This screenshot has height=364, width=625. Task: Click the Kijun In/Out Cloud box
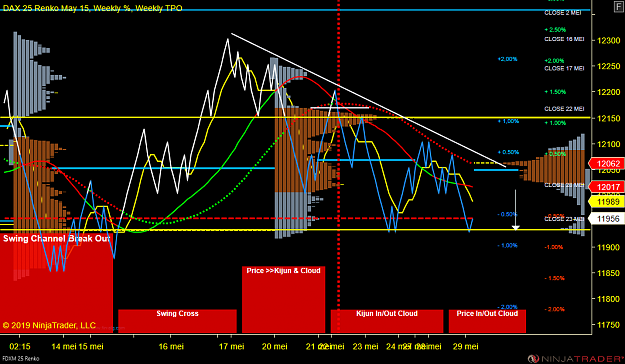point(387,321)
